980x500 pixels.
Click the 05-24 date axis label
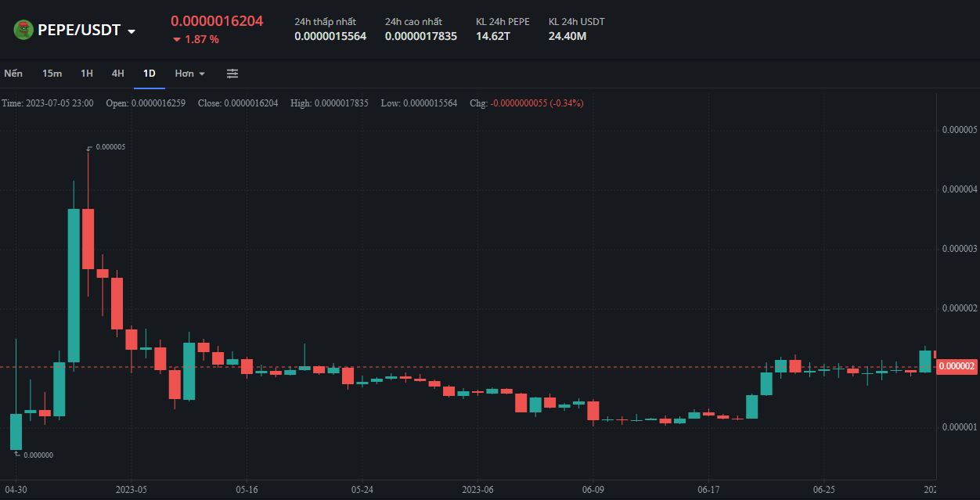362,490
